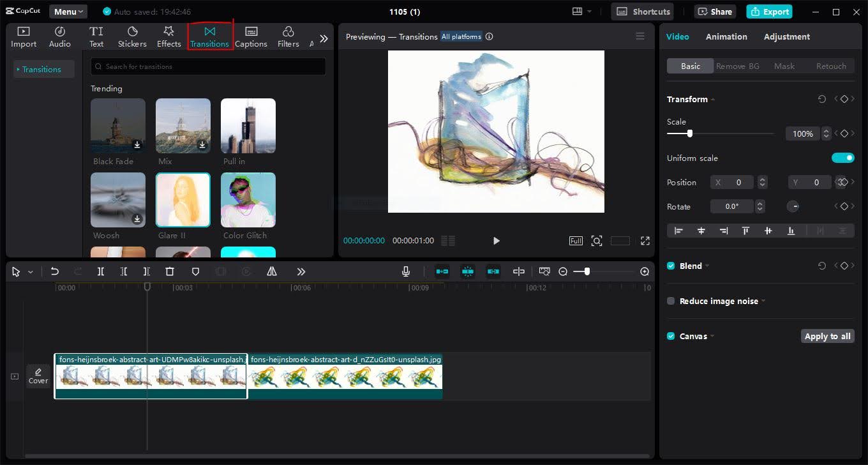This screenshot has height=465, width=868.
Task: Click the Share button
Action: click(x=715, y=11)
